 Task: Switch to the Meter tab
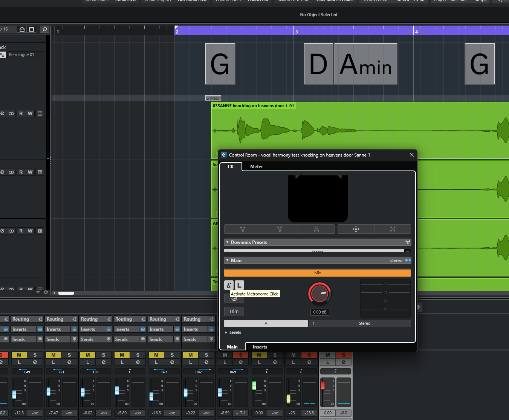[x=257, y=167]
